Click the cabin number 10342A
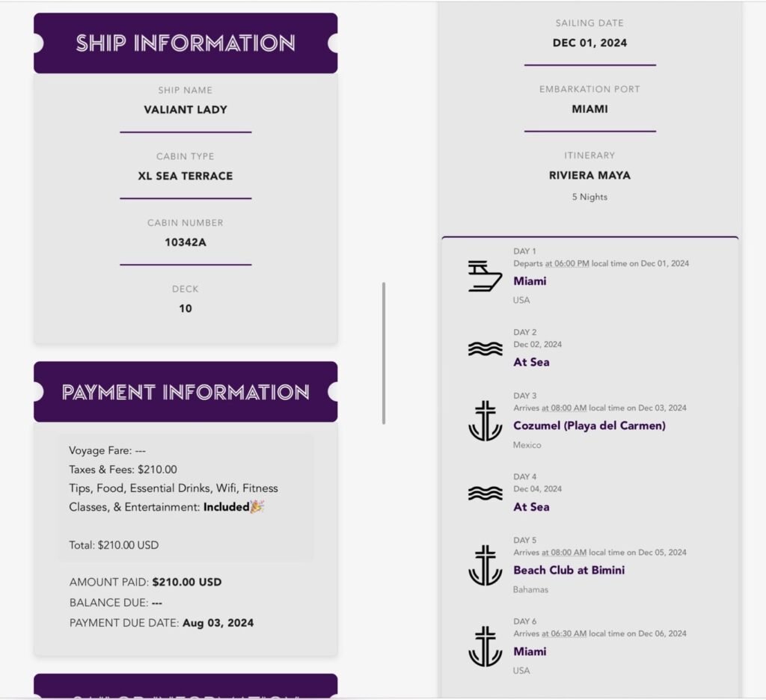Viewport: 766px width, 700px height. tap(186, 242)
